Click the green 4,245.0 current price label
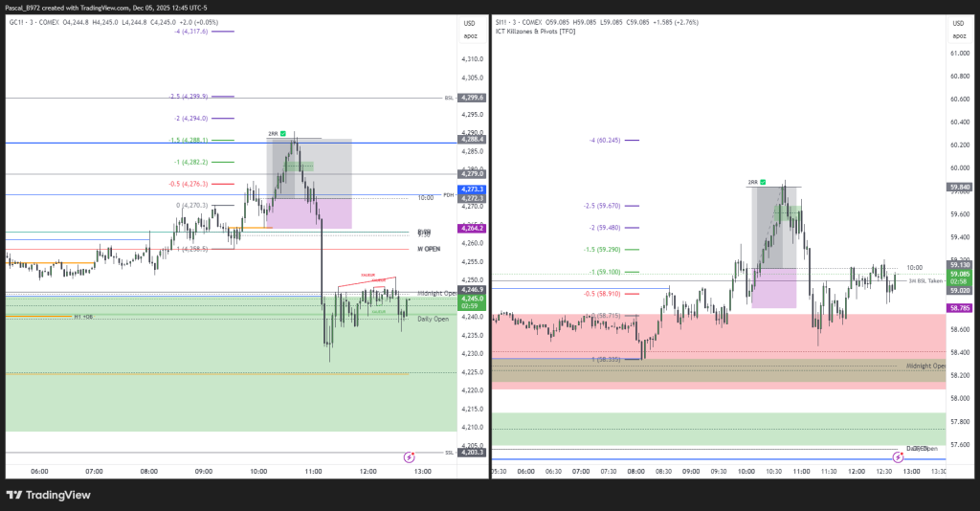This screenshot has width=980, height=511. pyautogui.click(x=472, y=299)
